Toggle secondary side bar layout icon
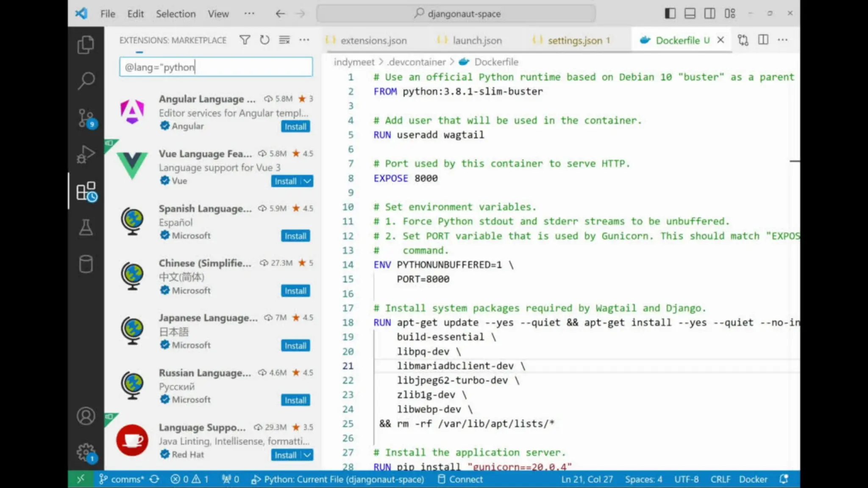Image resolution: width=868 pixels, height=488 pixels. [x=709, y=14]
